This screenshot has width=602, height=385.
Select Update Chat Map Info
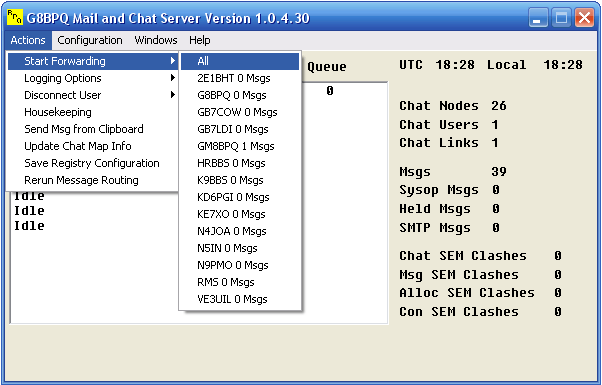pos(93,146)
